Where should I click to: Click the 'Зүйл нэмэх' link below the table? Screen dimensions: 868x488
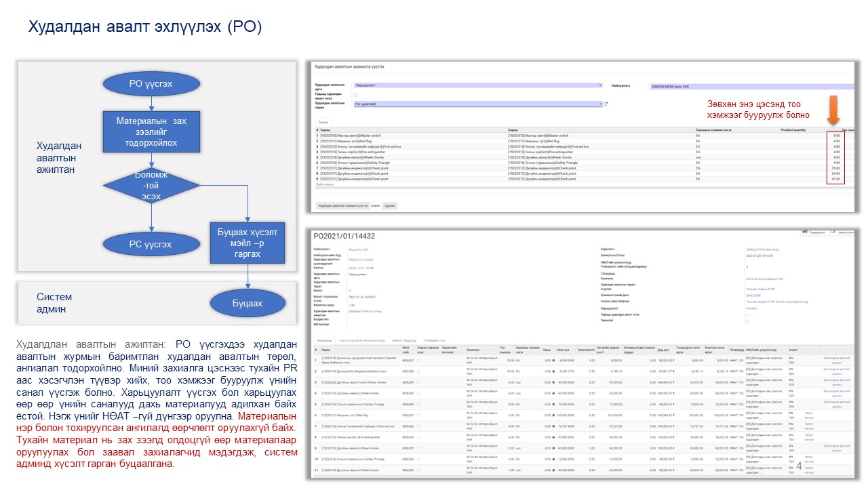click(325, 184)
